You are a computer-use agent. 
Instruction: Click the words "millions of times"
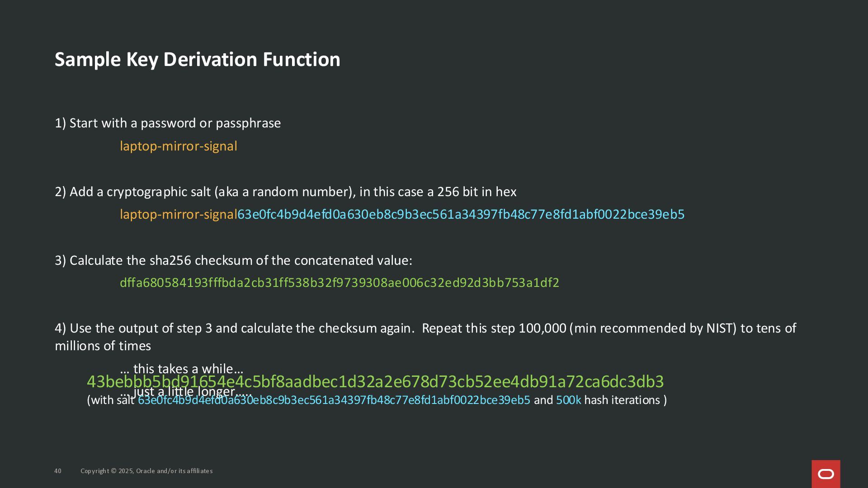pos(103,346)
